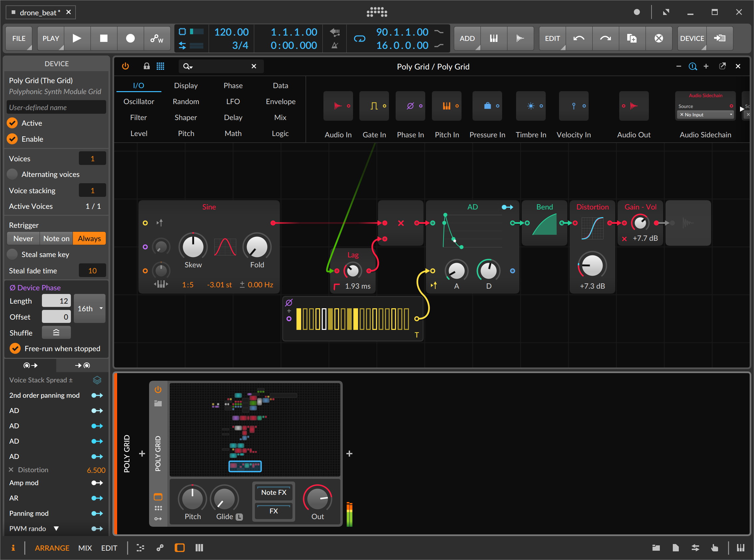Viewport: 754px width, 560px height.
Task: Click the lock icon in Grid header
Action: point(146,66)
